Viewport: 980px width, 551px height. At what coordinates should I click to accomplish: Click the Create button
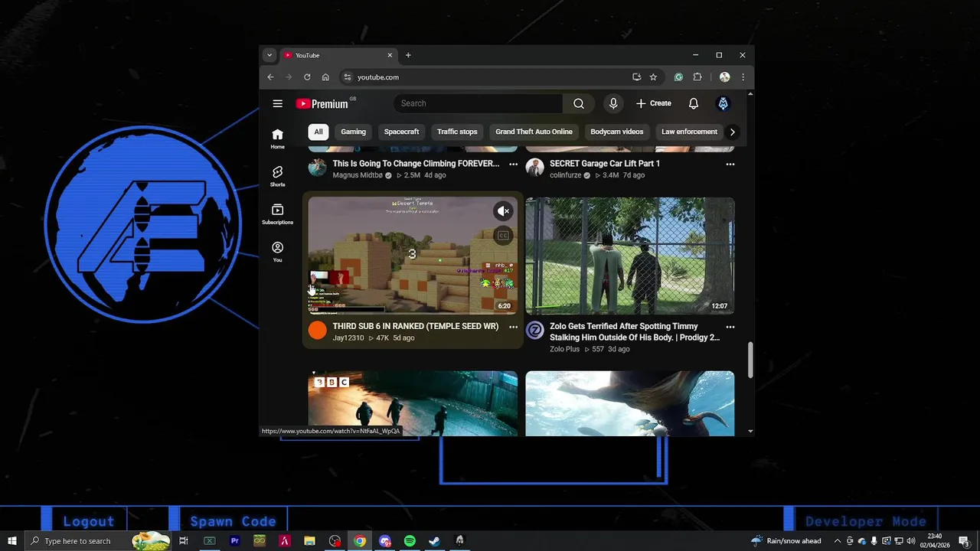point(653,103)
